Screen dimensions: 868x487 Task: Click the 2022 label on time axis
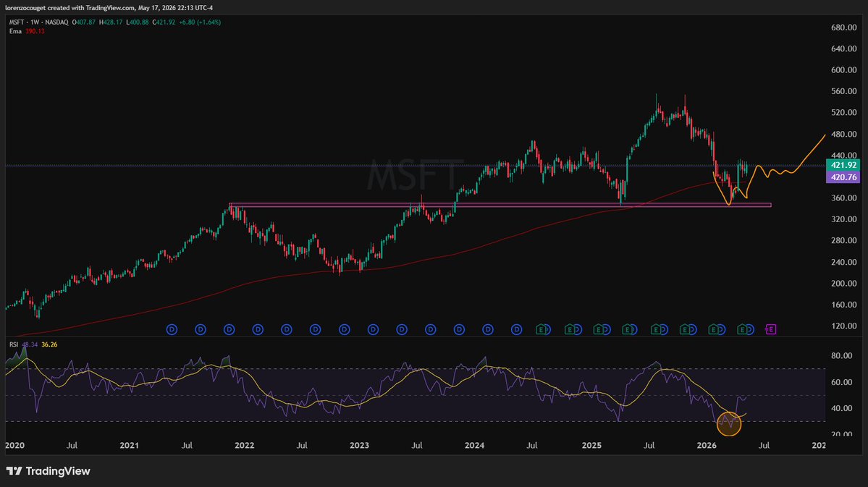tap(244, 445)
